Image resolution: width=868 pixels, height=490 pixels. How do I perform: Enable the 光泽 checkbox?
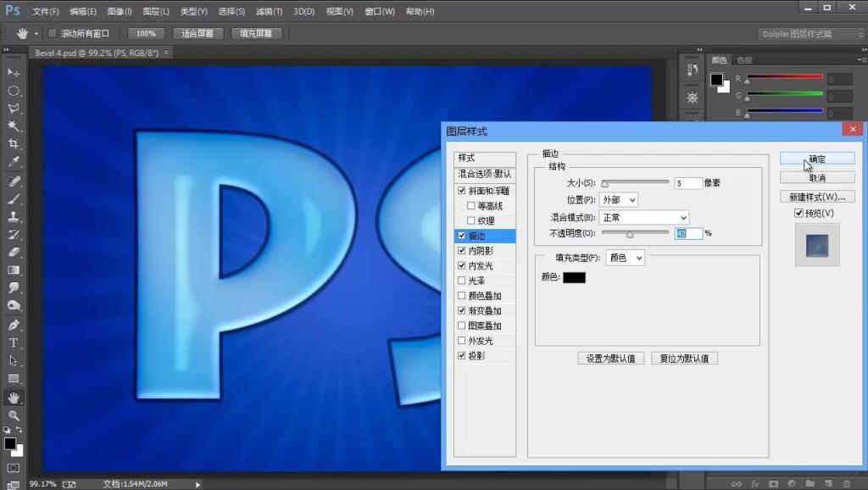pos(462,280)
